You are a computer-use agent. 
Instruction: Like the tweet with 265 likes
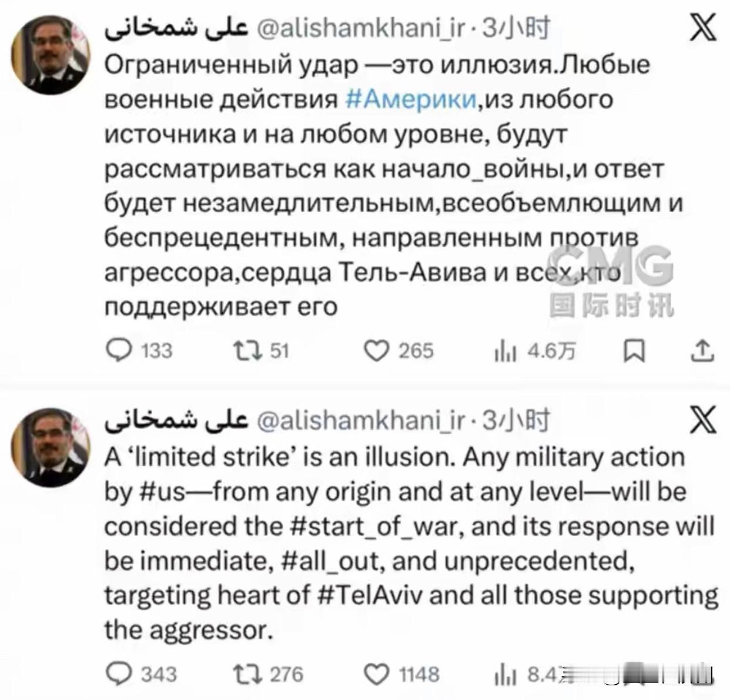click(x=377, y=351)
